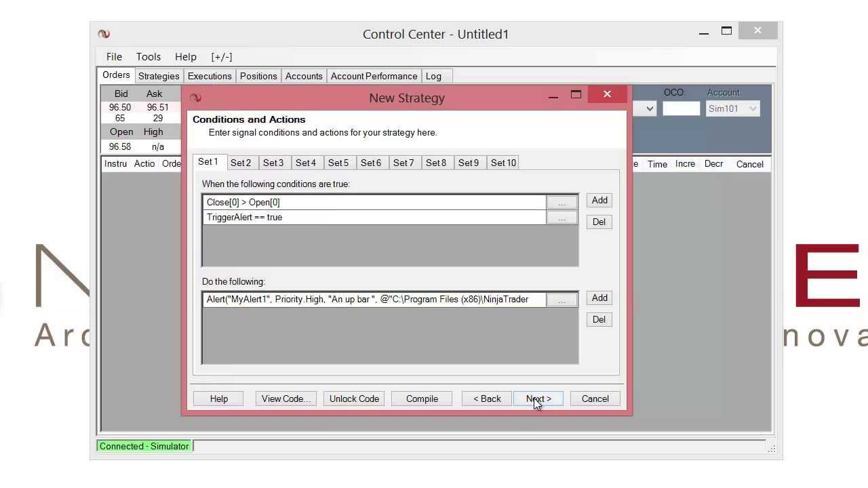Select the Alert("MyAlert1") action row

[374, 299]
